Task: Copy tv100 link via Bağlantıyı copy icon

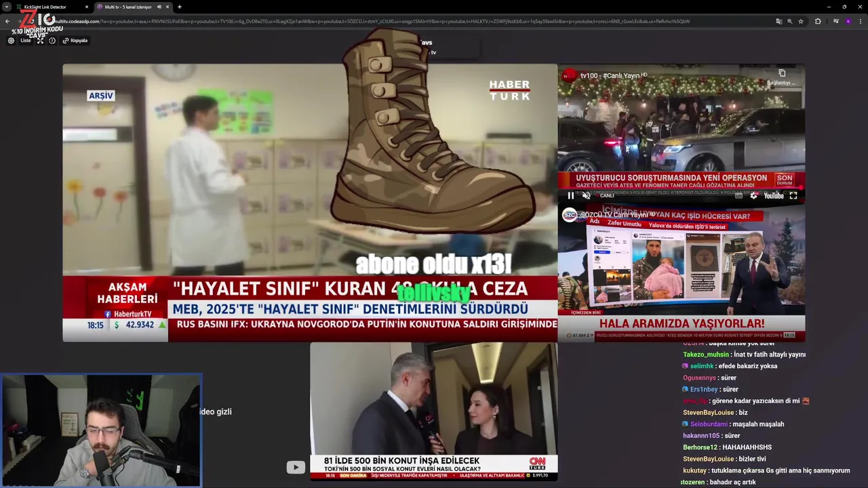Action: click(x=781, y=73)
